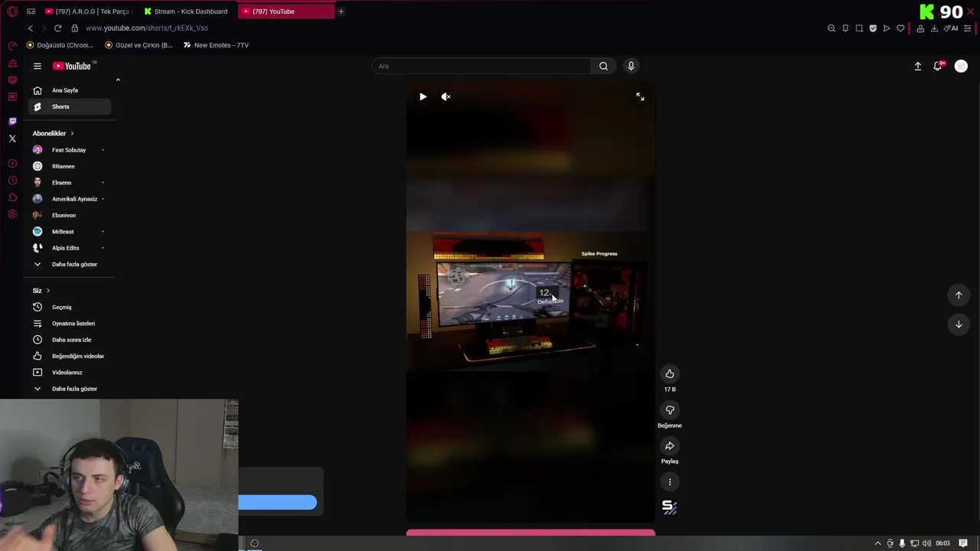Open Oynatma listeleri

click(x=69, y=324)
